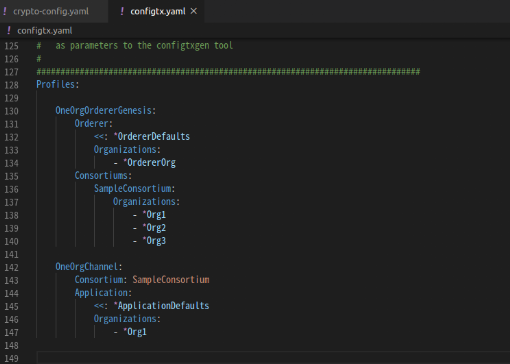This screenshot has height=364, width=510.
Task: Click line number 130
Action: (x=11, y=111)
